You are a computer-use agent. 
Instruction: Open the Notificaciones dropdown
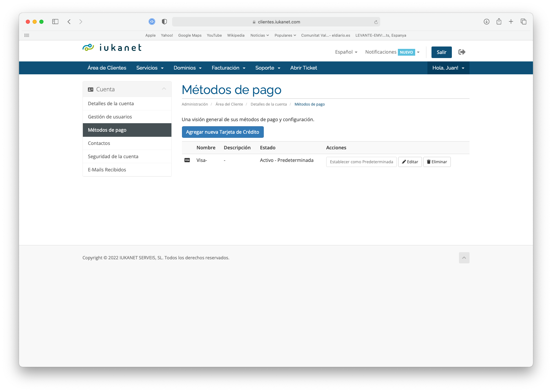coord(392,52)
